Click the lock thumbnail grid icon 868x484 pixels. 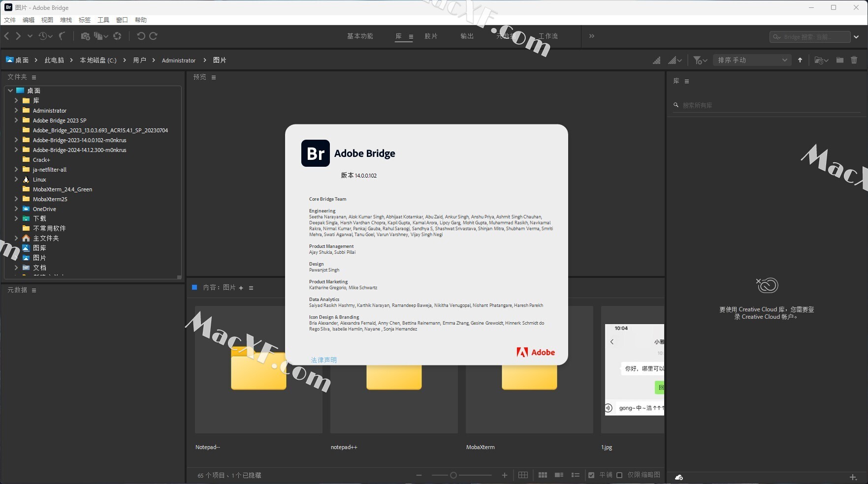[523, 475]
